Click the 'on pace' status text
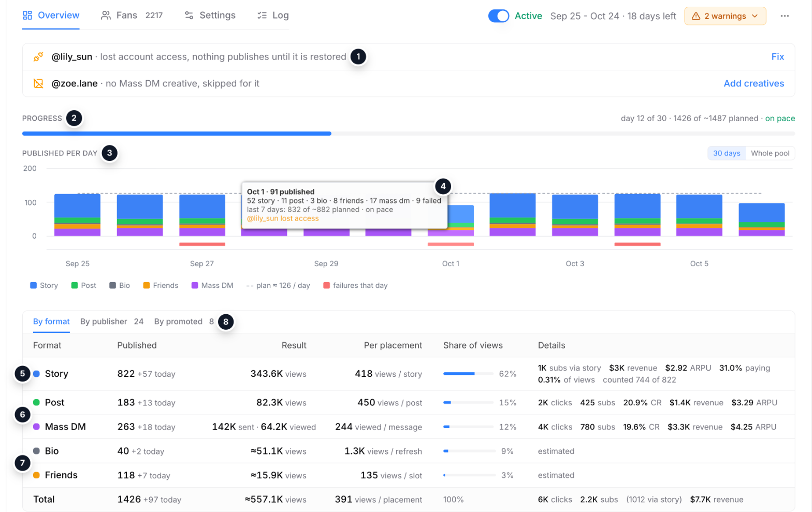812x512 pixels. point(780,119)
